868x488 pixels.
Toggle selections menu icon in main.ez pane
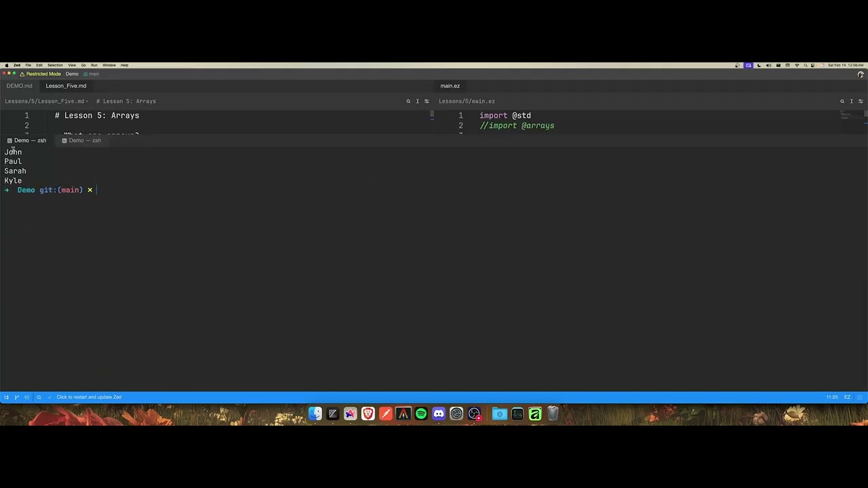coord(851,101)
